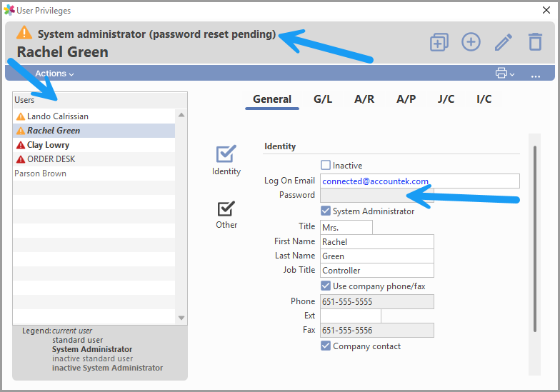The image size is (560, 392).
Task: Click the Password field
Action: (377, 196)
